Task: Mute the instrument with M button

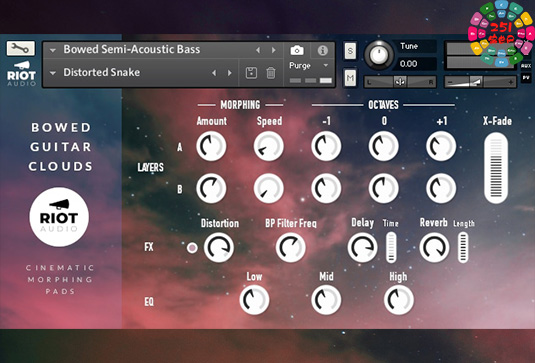Action: [x=350, y=78]
